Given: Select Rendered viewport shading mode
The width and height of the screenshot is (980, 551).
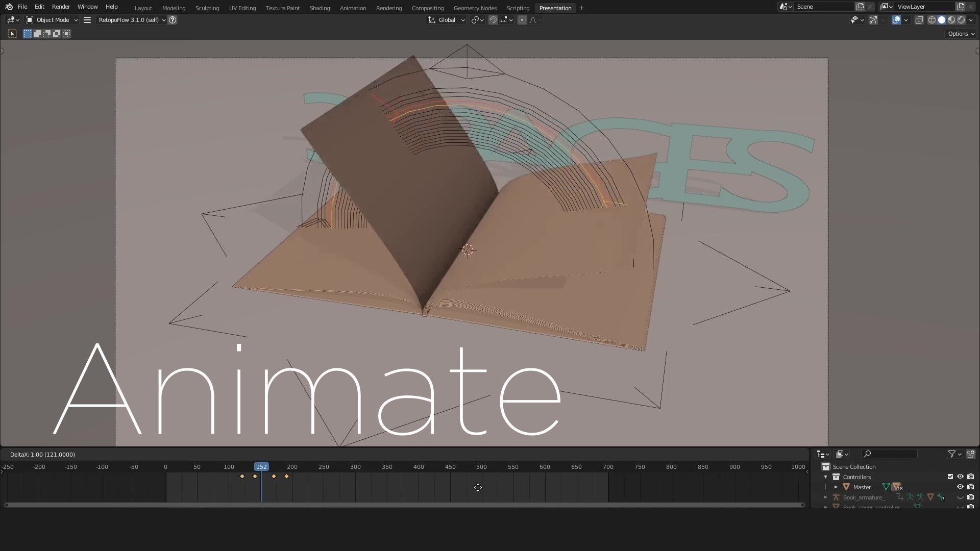Looking at the screenshot, I should pyautogui.click(x=961, y=20).
